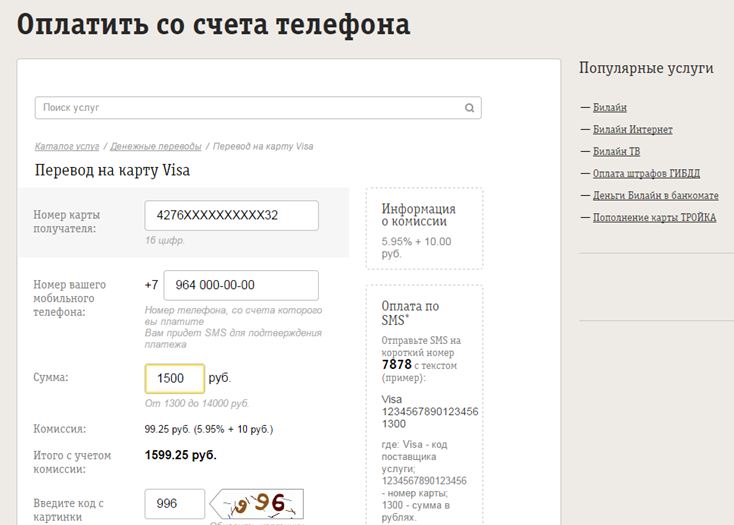Click the 'Номер карты получателя' label

click(66, 221)
